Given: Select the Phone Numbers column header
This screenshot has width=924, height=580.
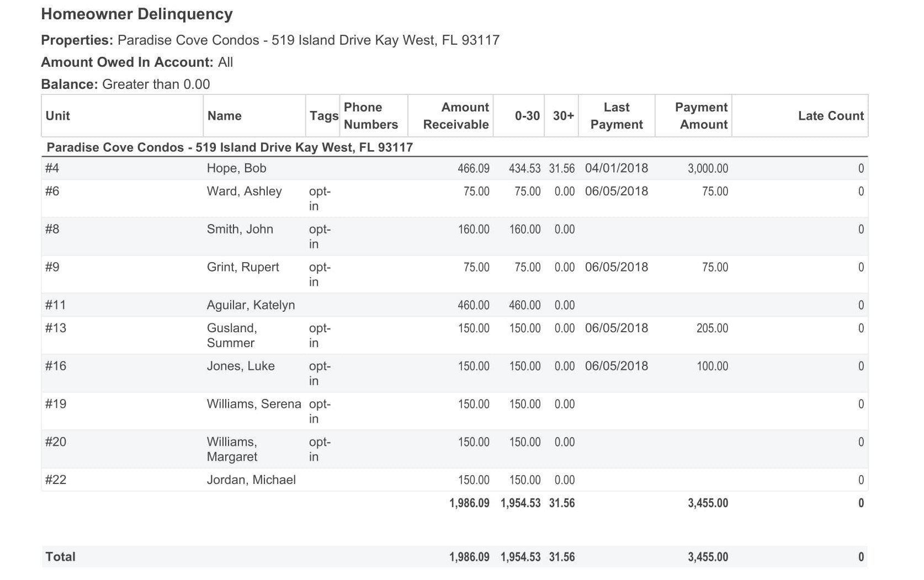Looking at the screenshot, I should coord(370,116).
